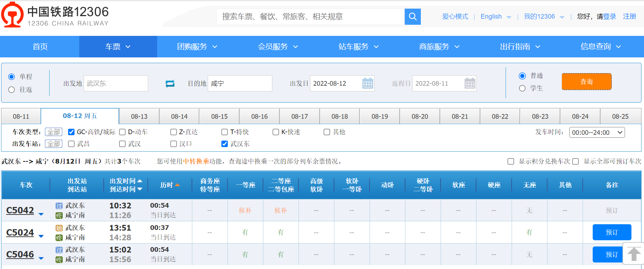644x269 pixels.
Task: Click the pass-through icon beside C5042 武汉东
Action: click(x=59, y=206)
